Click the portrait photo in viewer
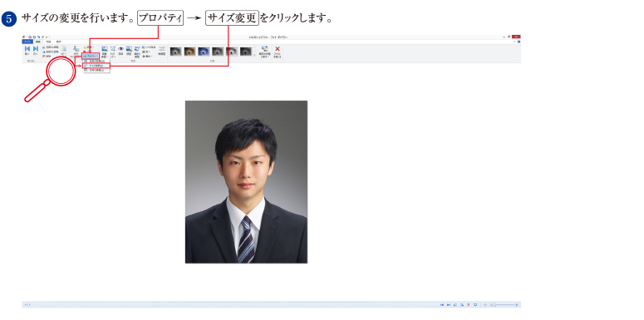 click(x=246, y=181)
